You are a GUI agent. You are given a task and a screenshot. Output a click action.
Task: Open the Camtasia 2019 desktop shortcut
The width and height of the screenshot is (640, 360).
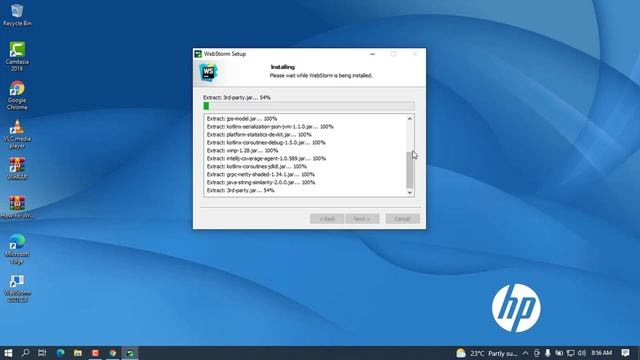[17, 56]
